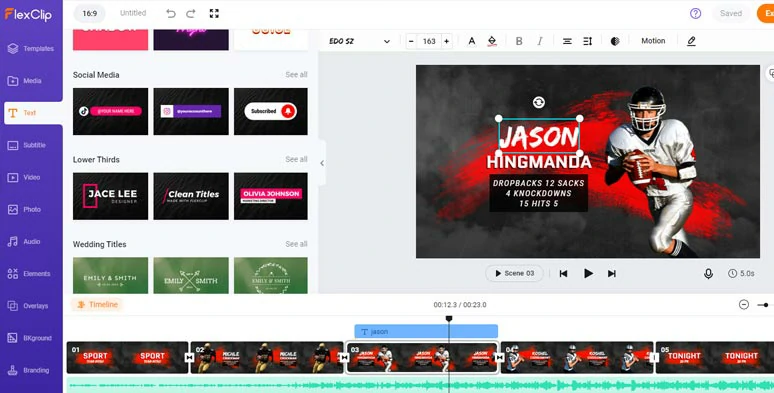Image resolution: width=774 pixels, height=393 pixels.
Task: Open the Overlays sidebar panel
Action: pyautogui.click(x=28, y=306)
